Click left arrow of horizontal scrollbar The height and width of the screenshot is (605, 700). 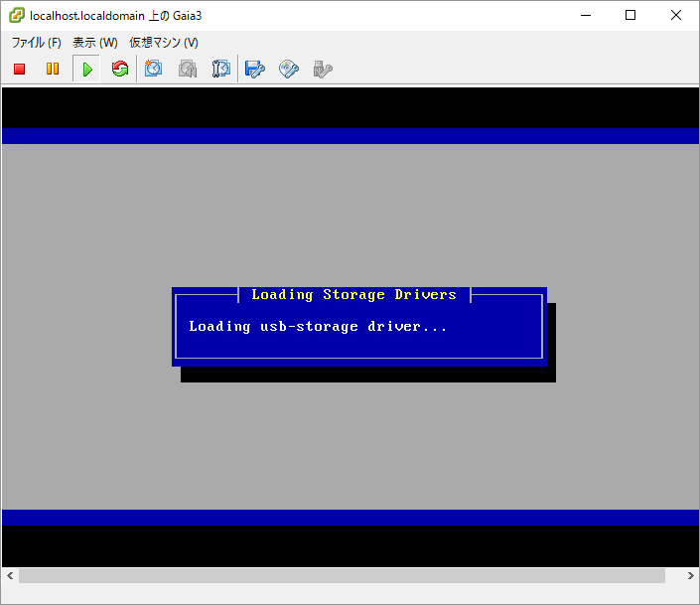[10, 575]
